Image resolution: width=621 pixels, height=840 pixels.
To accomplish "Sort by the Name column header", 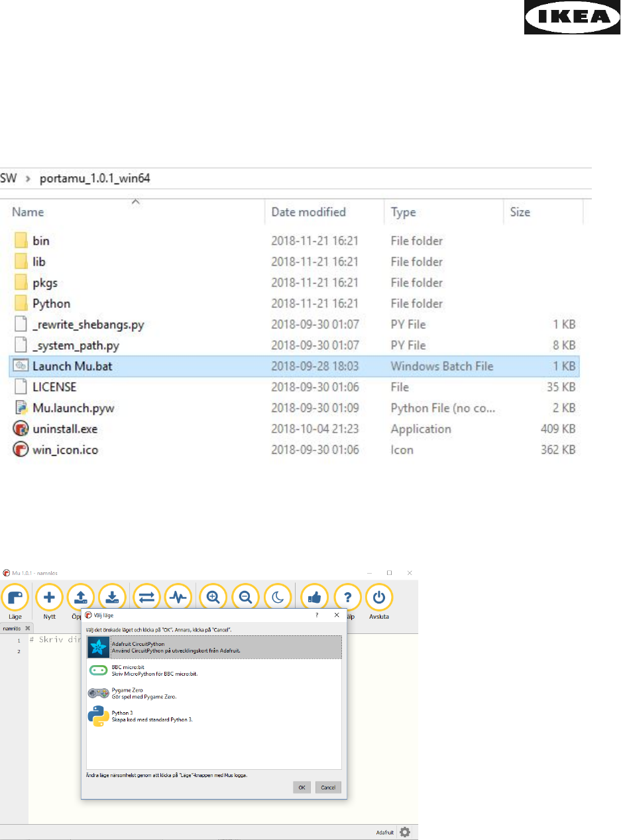I will point(133,212).
